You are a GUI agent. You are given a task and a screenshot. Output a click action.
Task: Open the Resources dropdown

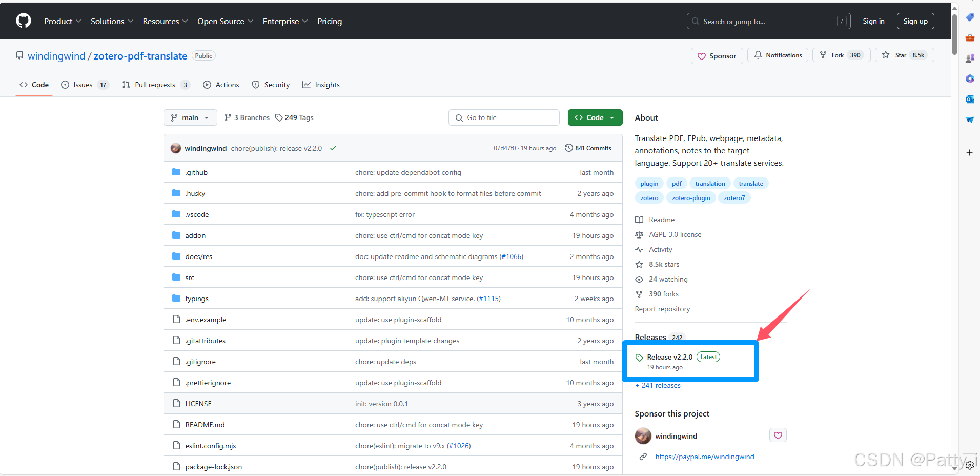165,21
